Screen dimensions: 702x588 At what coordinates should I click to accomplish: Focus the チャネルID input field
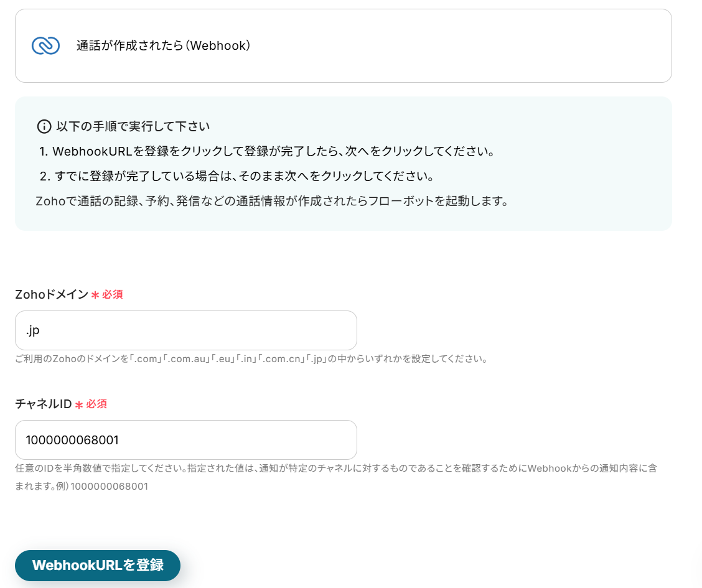(x=186, y=440)
